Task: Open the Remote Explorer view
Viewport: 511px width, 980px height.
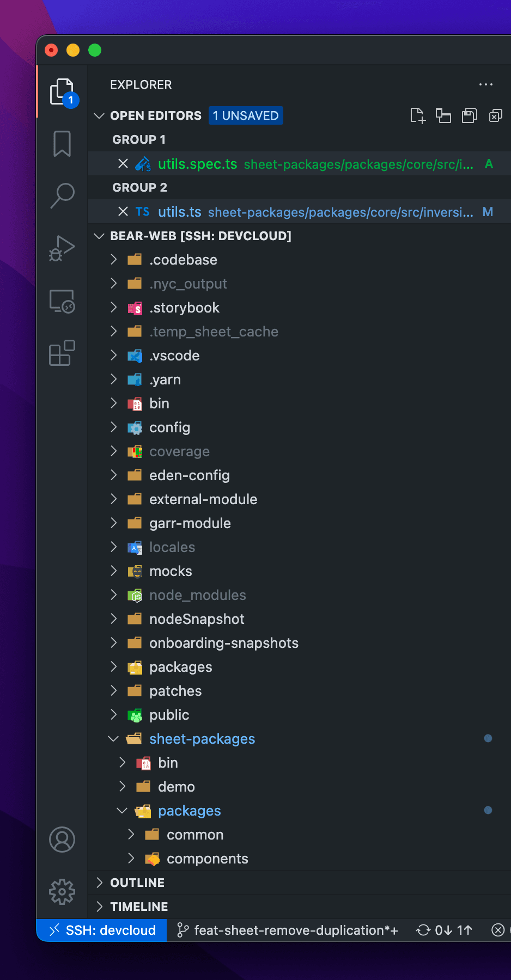Action: [x=62, y=301]
